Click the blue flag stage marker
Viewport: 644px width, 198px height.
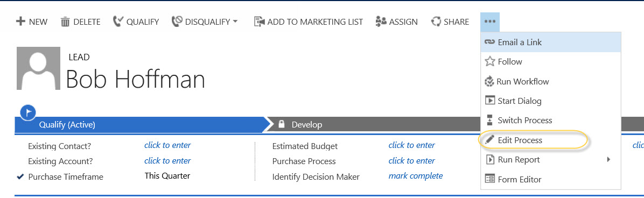tap(28, 112)
